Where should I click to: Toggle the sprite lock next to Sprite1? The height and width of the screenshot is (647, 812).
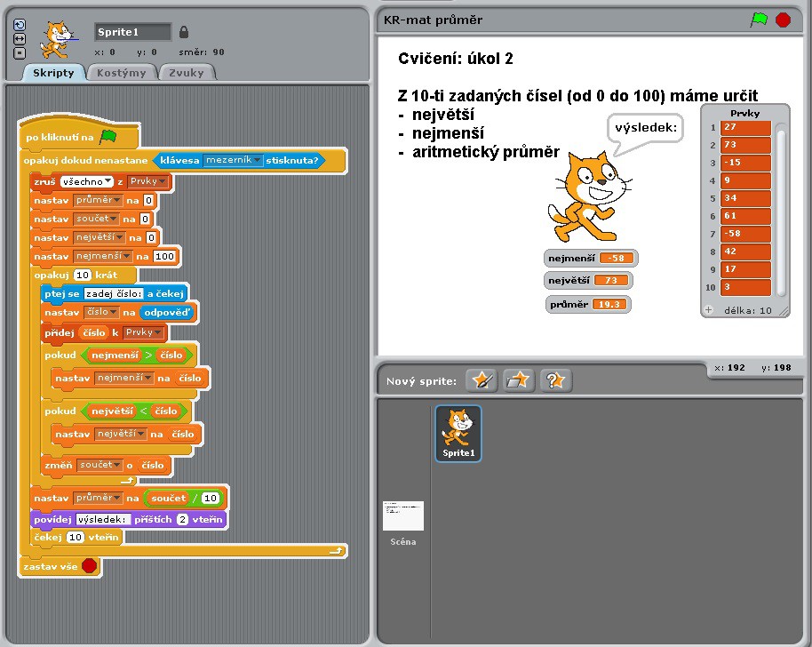pos(184,32)
